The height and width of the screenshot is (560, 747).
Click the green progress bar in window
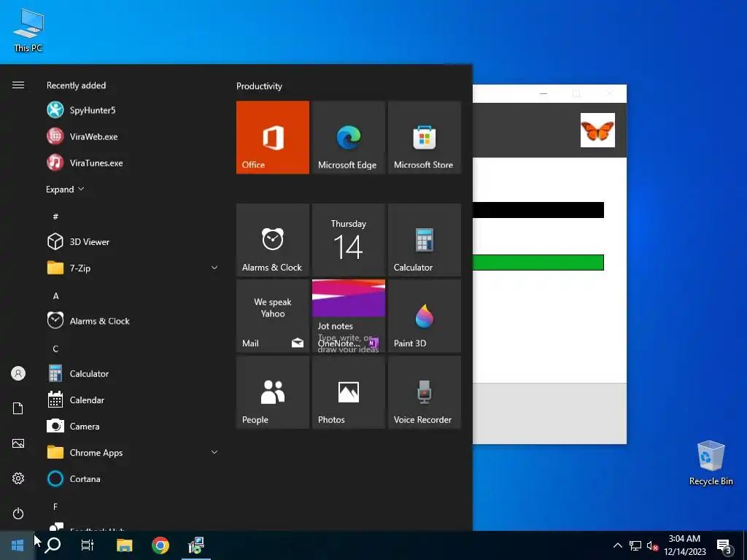[x=538, y=262]
